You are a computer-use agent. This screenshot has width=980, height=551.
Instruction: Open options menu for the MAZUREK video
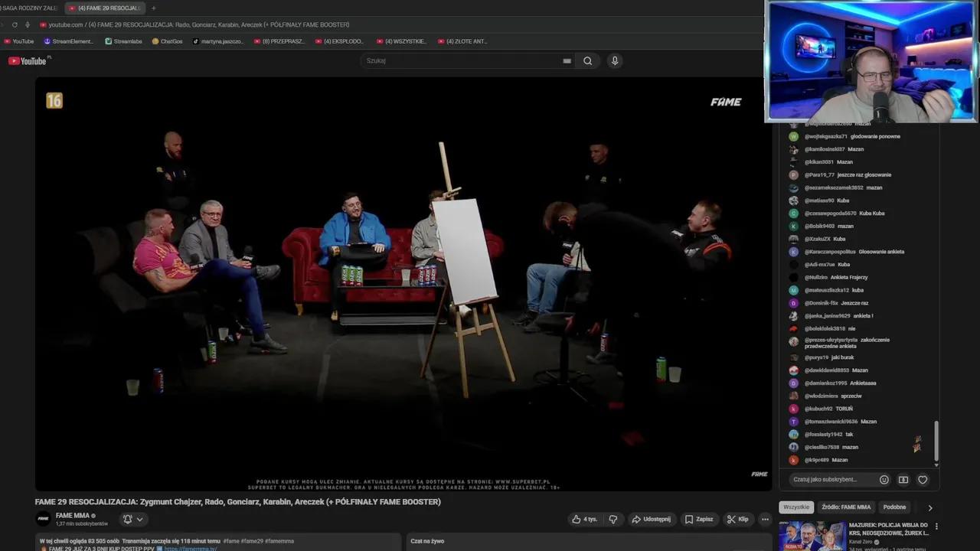click(936, 527)
